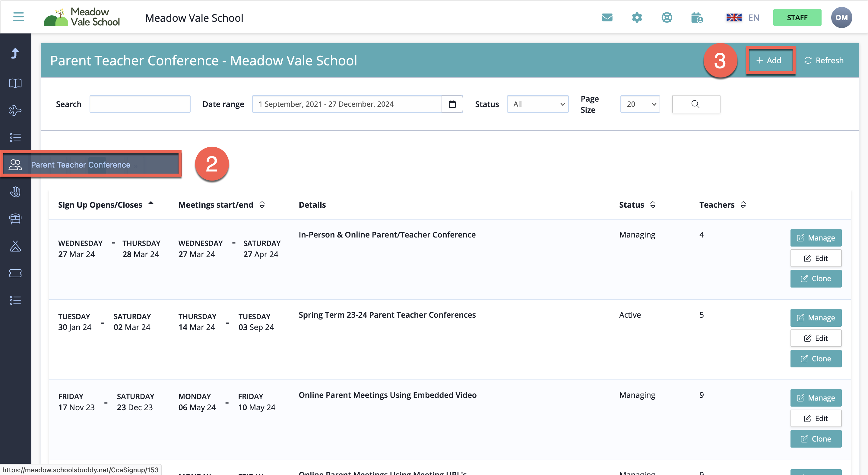868x475 pixels.
Task: Clone the Spring Term 23-24 conference
Action: [816, 359]
